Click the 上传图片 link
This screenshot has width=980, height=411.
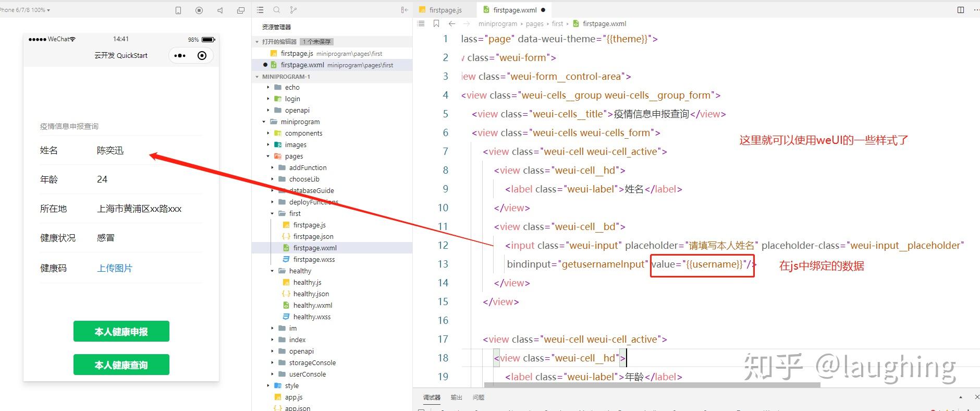pyautogui.click(x=115, y=268)
